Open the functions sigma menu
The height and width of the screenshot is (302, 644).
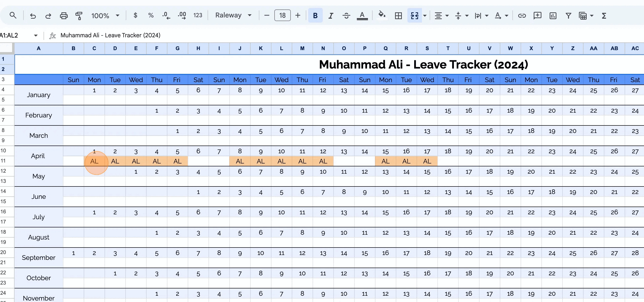[x=604, y=15]
